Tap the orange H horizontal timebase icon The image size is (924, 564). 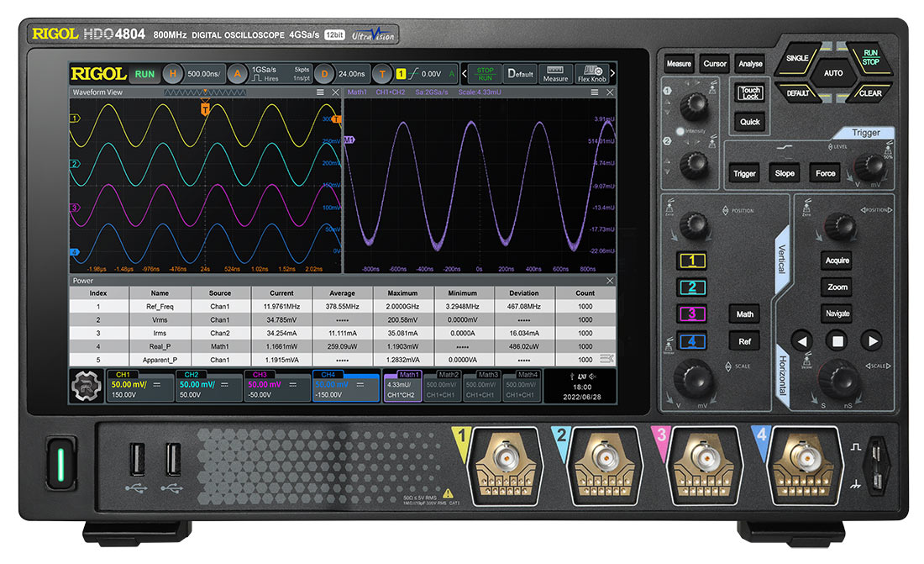pos(172,74)
